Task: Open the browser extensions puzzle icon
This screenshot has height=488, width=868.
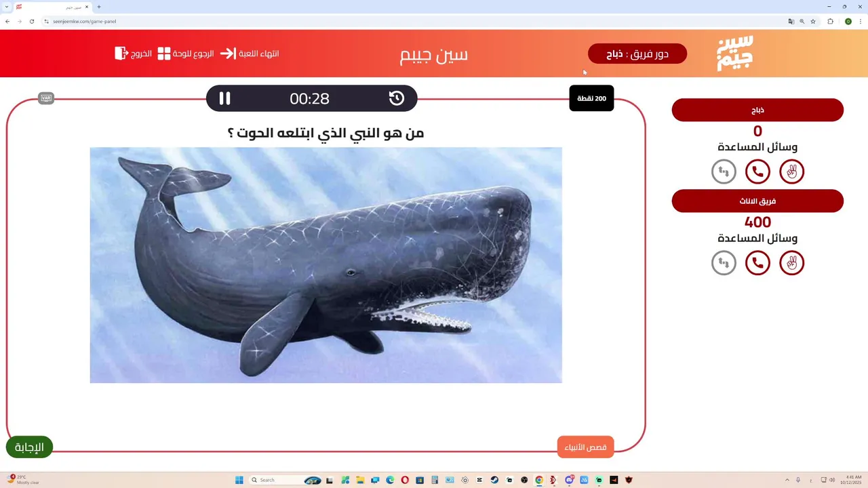Action: 830,21
